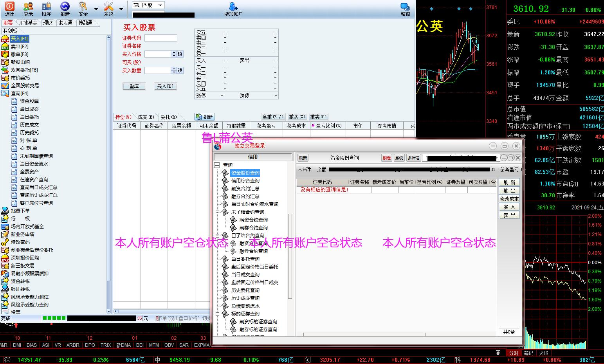Open 新股申购 IPO subscription icon
This screenshot has width=604, height=364.
[x=5, y=62]
